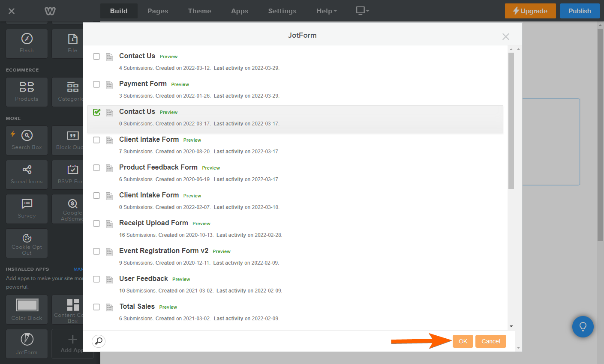Screen dimensions: 604x364
Task: Check the Product Feedback Form checkbox
Action: tap(96, 168)
